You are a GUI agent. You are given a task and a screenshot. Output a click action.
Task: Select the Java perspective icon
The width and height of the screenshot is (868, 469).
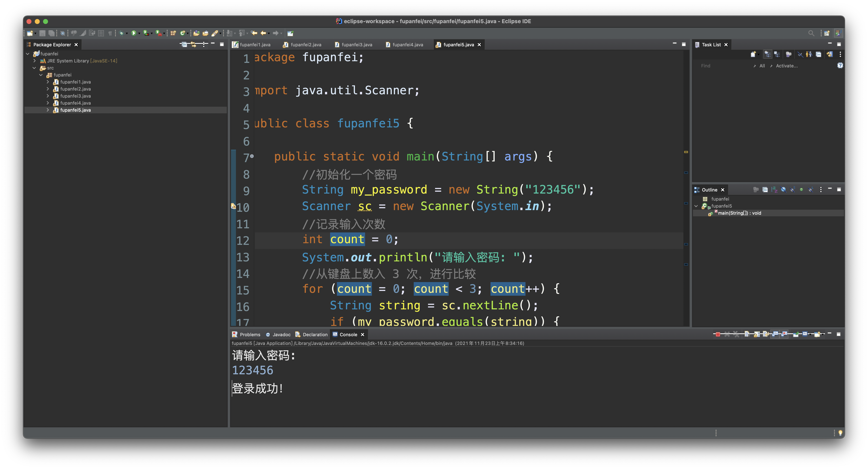838,33
